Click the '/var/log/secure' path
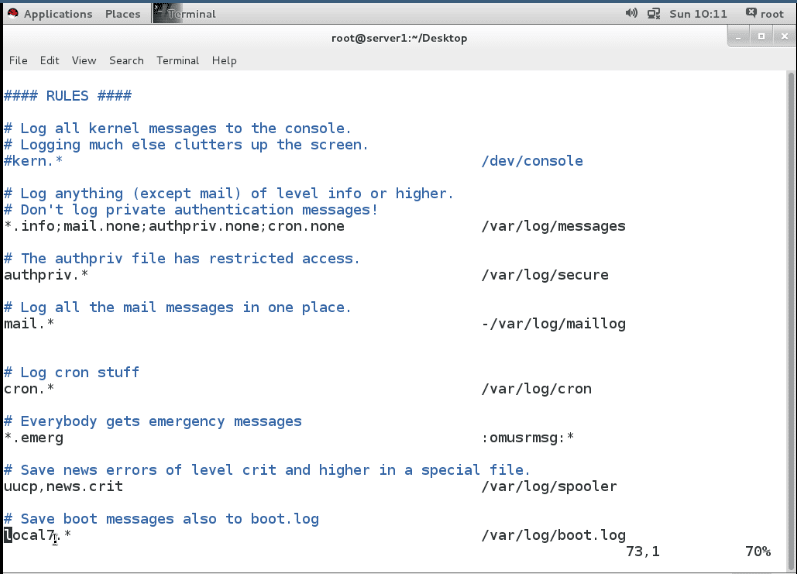 coord(545,275)
